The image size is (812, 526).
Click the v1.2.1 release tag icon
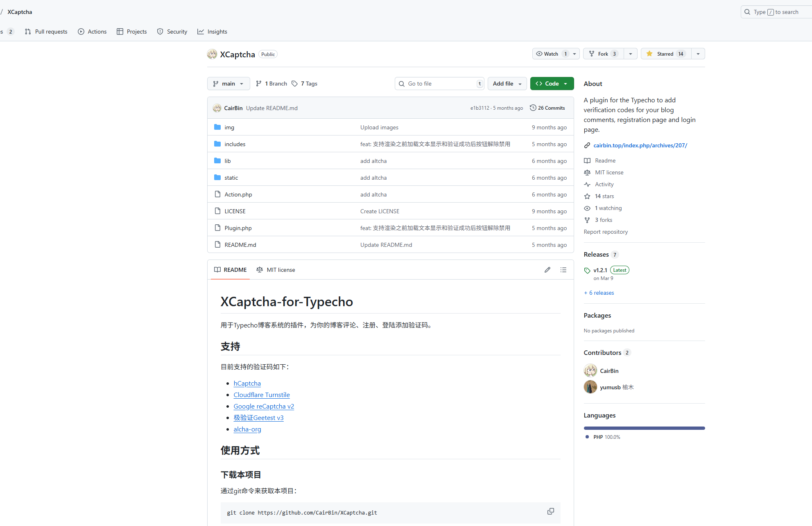tap(587, 270)
